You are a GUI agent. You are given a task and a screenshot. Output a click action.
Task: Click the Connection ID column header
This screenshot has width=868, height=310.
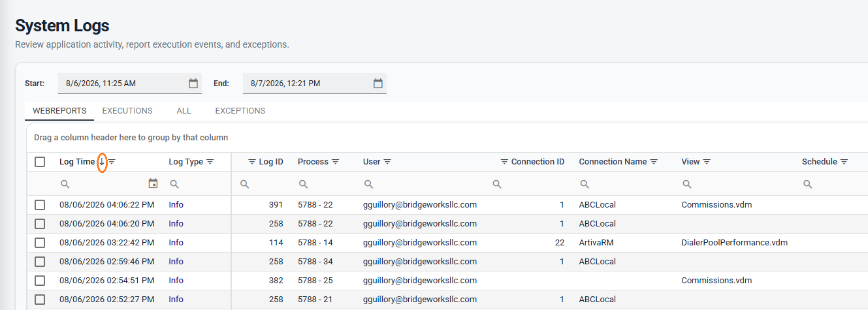pyautogui.click(x=538, y=162)
